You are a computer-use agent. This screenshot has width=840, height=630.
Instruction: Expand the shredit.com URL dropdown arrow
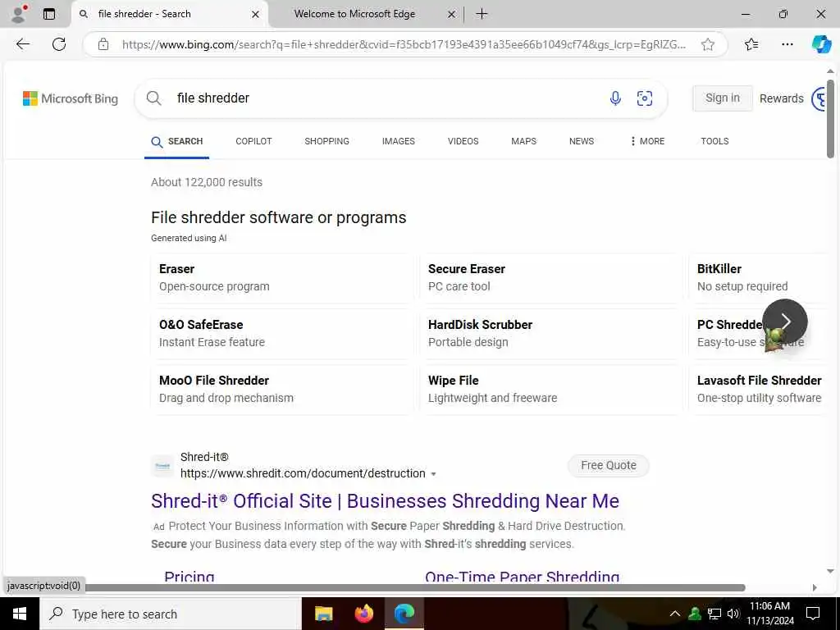[433, 474]
